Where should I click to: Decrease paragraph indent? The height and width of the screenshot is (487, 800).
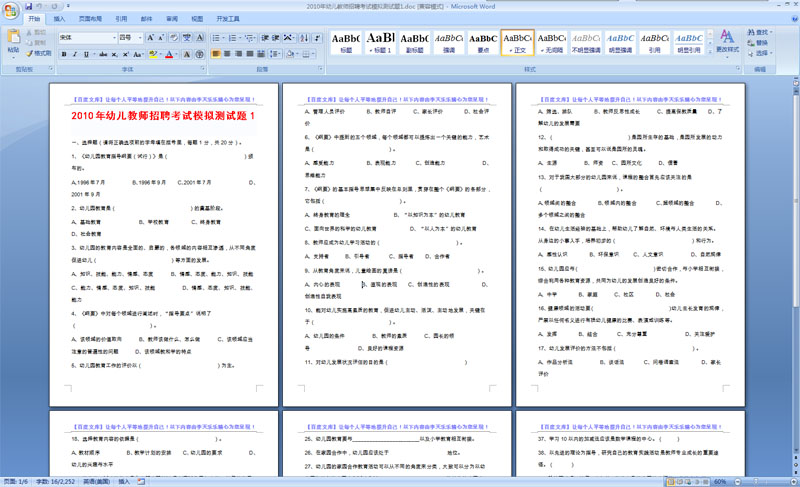(265, 38)
